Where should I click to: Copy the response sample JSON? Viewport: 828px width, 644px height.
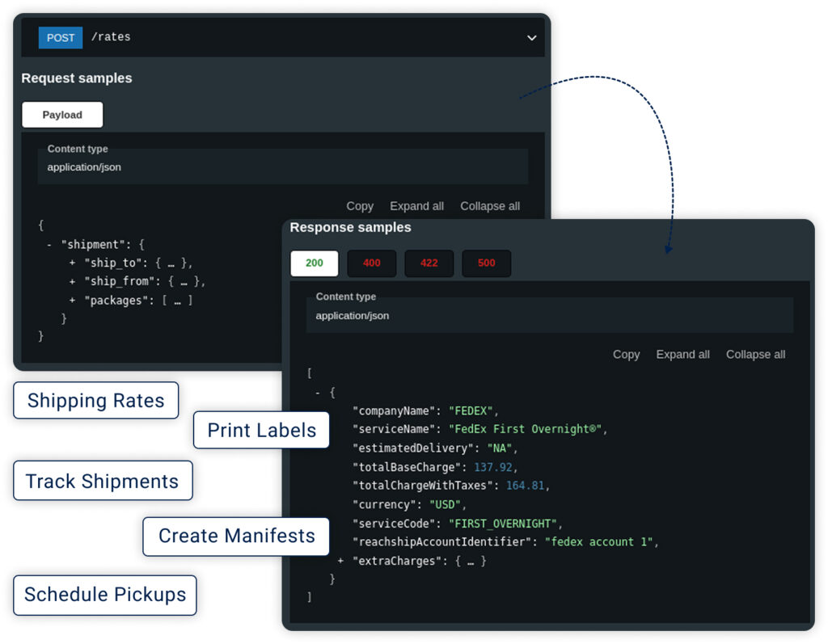pos(626,354)
